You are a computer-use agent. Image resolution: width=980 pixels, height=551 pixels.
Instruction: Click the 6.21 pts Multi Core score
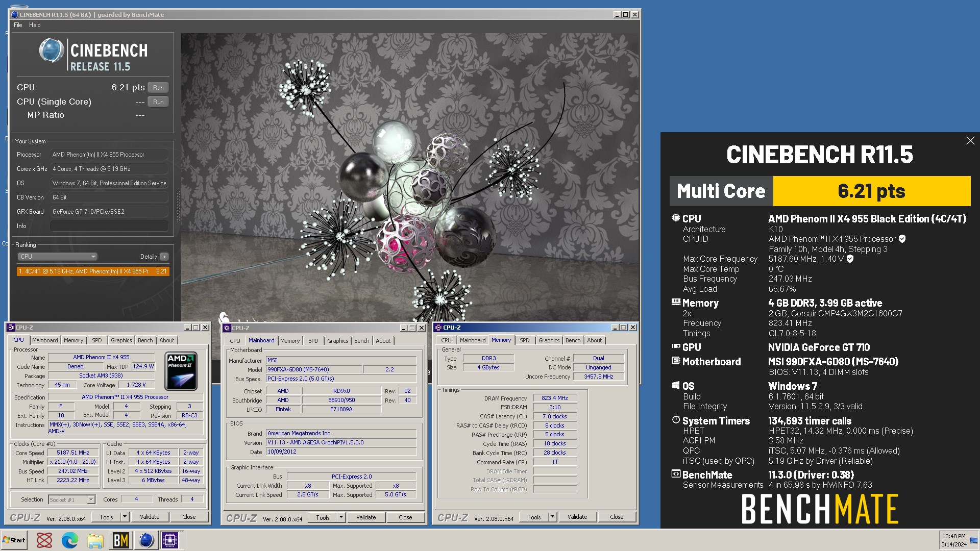pos(872,191)
